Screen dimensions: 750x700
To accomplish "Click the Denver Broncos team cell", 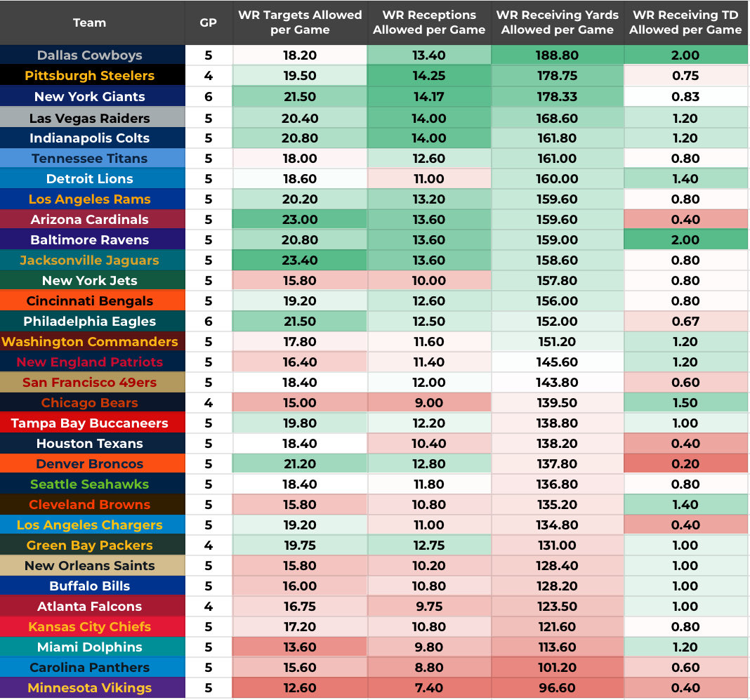I will tap(92, 464).
